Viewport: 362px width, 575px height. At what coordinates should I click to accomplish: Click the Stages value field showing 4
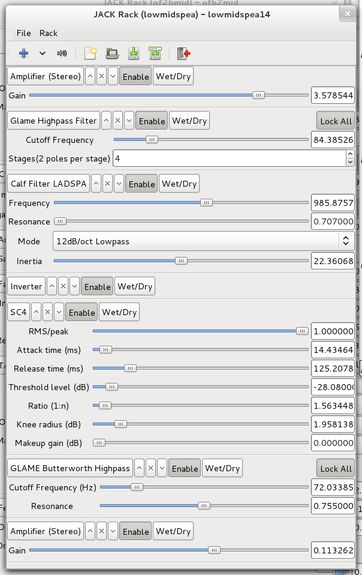[230, 158]
